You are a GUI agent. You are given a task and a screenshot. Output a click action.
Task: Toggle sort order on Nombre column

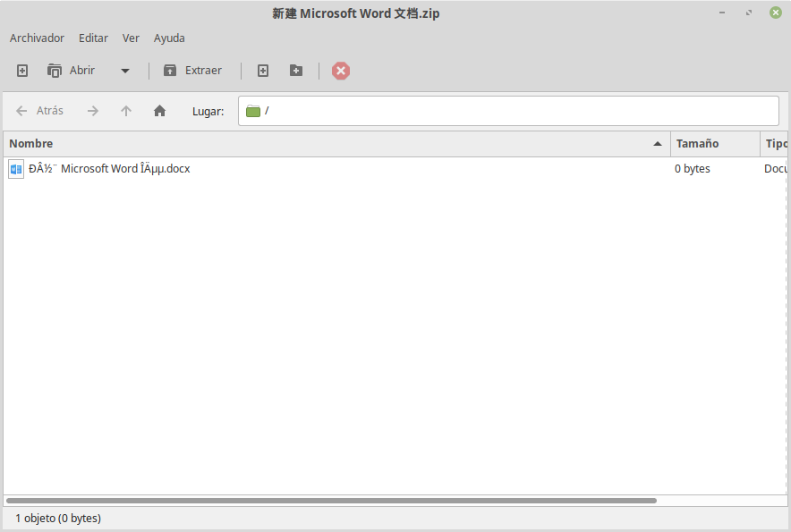tap(31, 143)
